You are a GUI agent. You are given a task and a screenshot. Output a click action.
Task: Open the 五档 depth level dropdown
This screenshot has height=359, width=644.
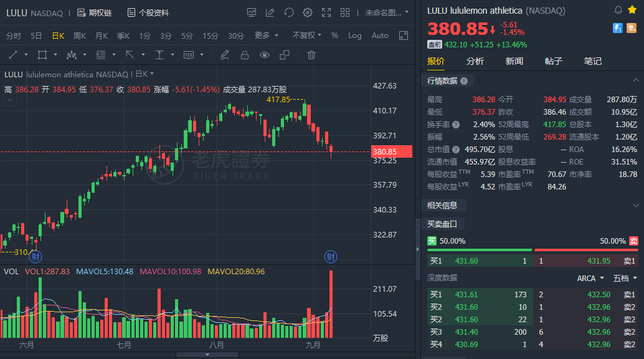click(x=625, y=279)
